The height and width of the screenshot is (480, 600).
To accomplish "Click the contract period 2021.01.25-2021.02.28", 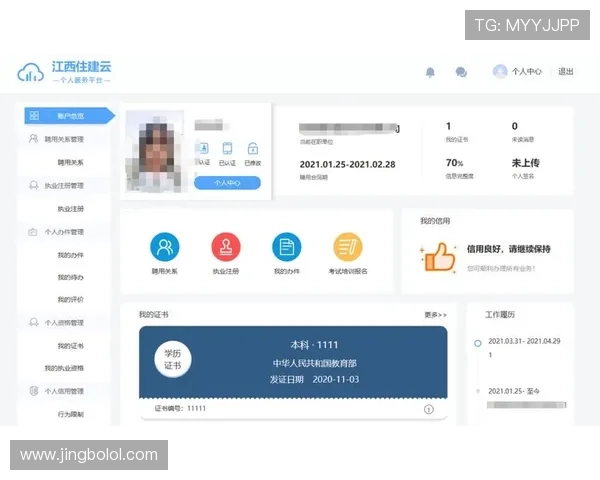I will 347,164.
